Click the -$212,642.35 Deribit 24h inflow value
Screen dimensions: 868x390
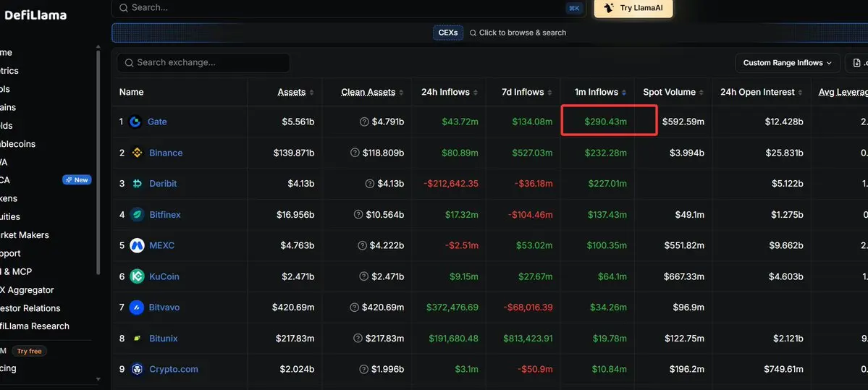tap(450, 184)
